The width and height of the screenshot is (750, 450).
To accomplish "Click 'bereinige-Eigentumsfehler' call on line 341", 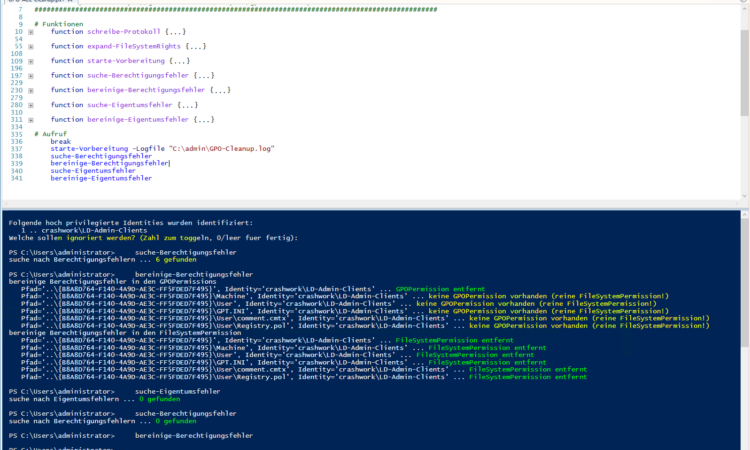I will coord(101,178).
